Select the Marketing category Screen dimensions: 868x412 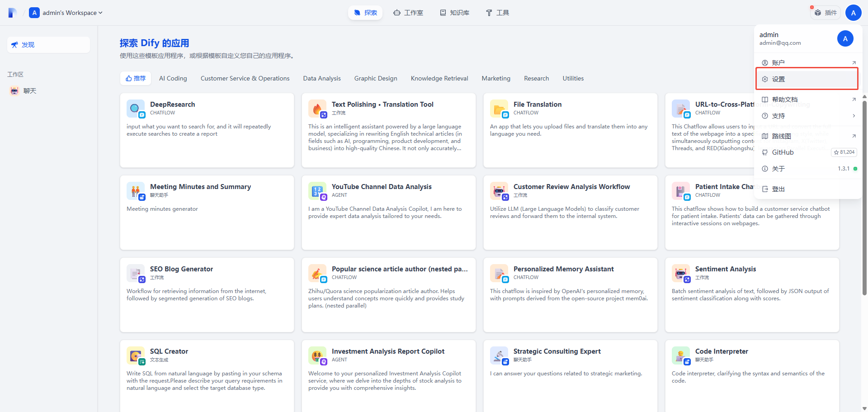pos(496,78)
